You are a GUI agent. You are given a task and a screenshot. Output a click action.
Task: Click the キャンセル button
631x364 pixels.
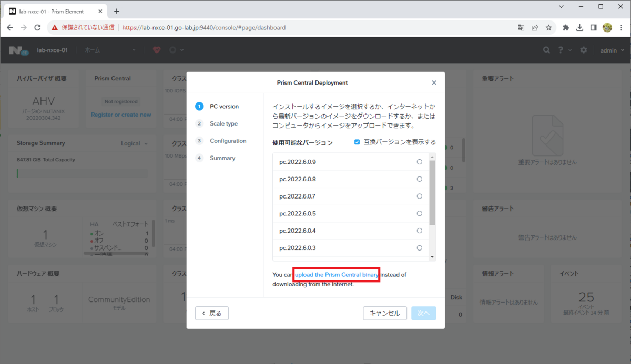click(x=385, y=313)
